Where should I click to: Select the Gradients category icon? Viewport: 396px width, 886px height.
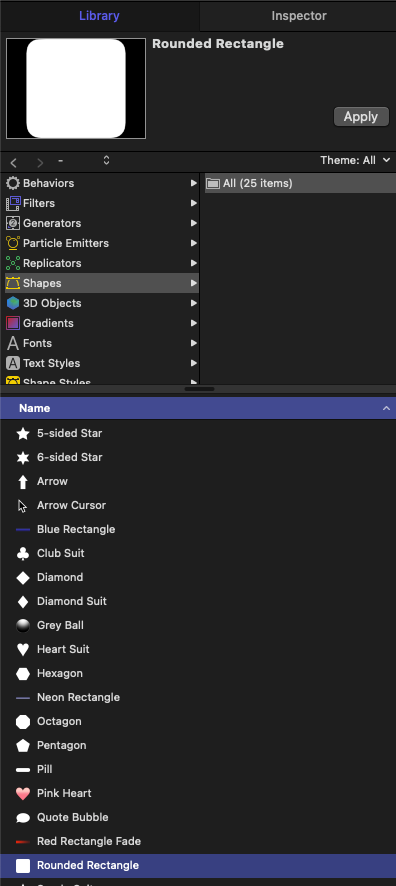pyautogui.click(x=12, y=323)
